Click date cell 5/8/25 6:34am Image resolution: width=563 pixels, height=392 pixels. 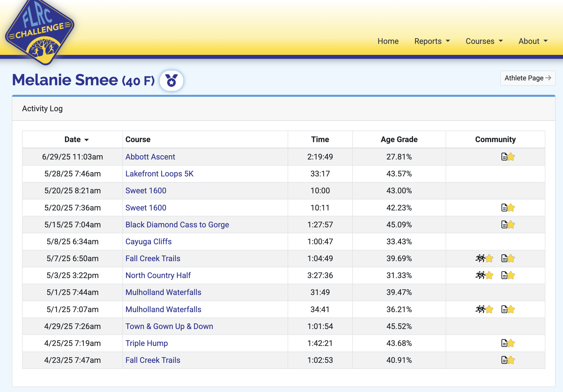(x=73, y=242)
